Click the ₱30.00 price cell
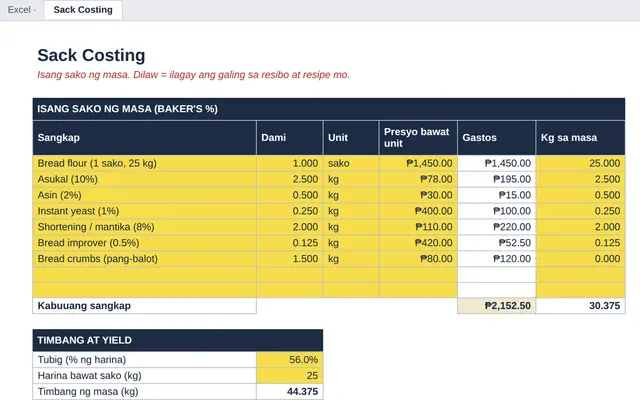The image size is (640, 400). pyautogui.click(x=418, y=195)
